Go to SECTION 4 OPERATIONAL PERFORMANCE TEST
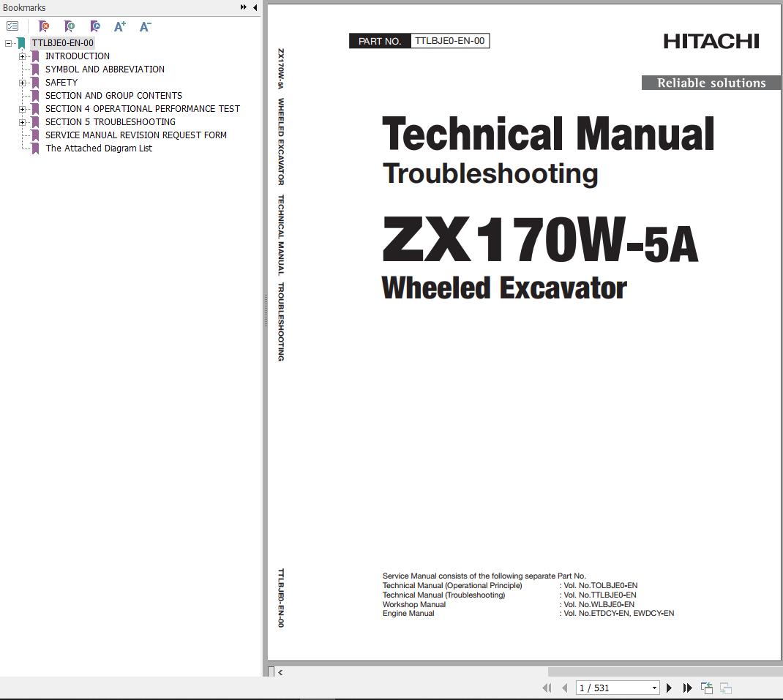This screenshot has width=783, height=700. pyautogui.click(x=142, y=108)
